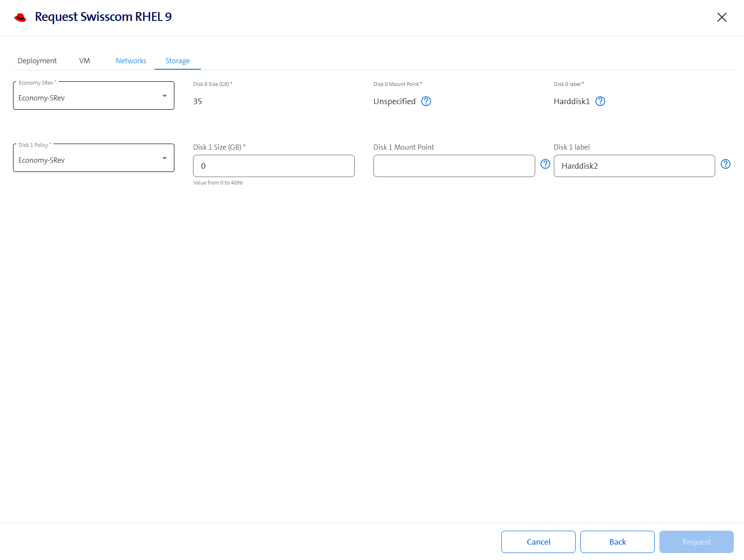Expand the Disk 1 Policy dropdown

pyautogui.click(x=93, y=158)
